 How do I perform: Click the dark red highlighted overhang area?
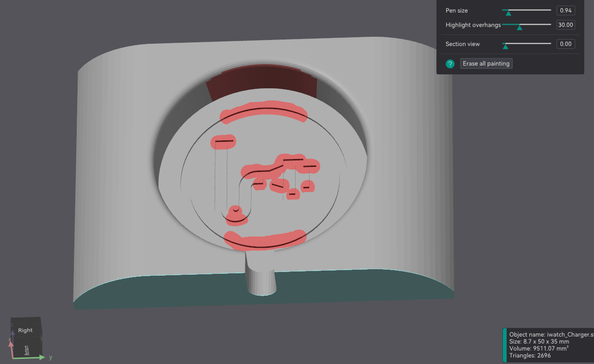(x=263, y=82)
